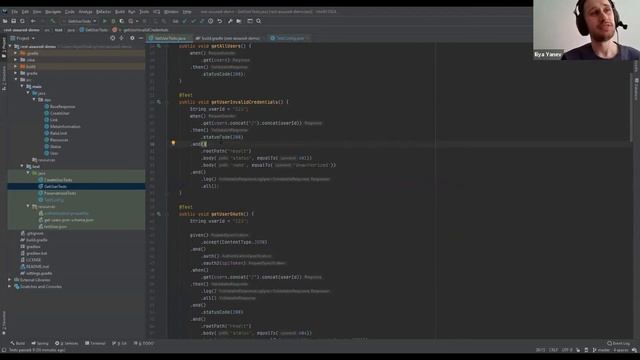Open the Run configuration GetUserTests dropdown
The image size is (640, 360).
[x=80, y=21]
